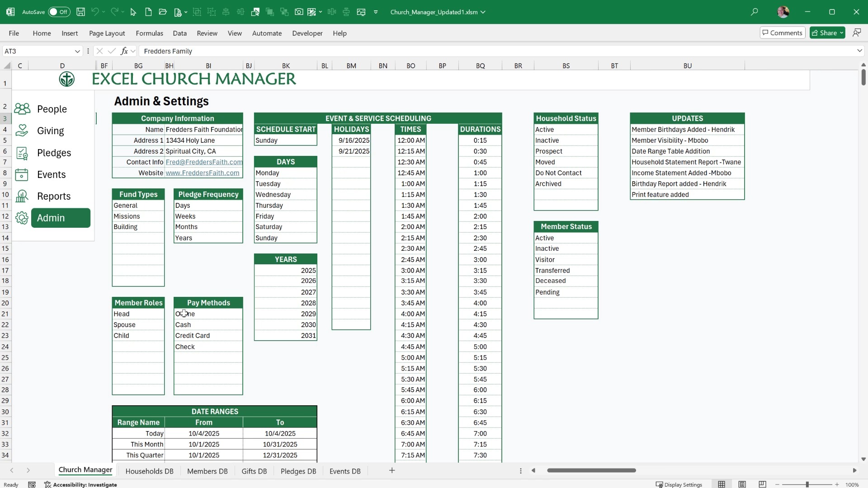The width and height of the screenshot is (868, 488).
Task: Expand the formula bar chevron
Action: tap(859, 51)
